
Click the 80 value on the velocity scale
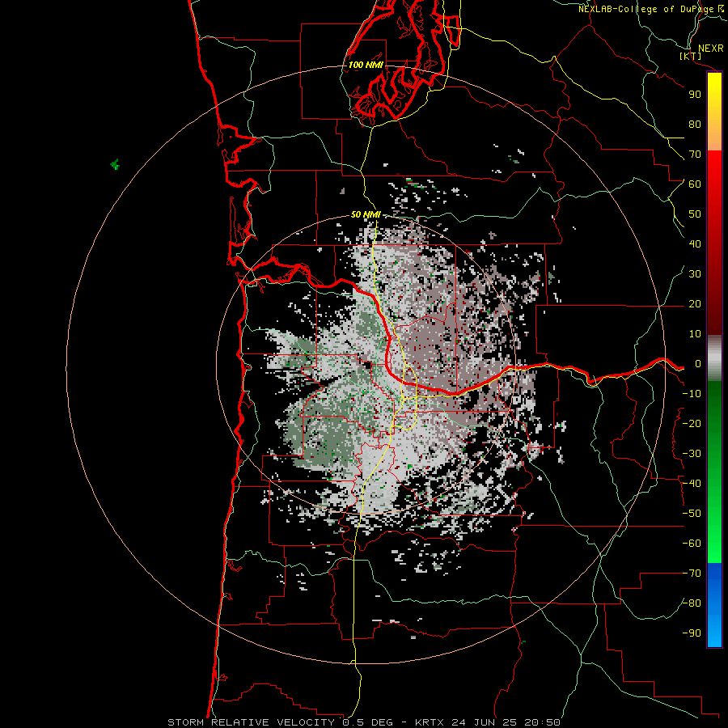point(695,125)
